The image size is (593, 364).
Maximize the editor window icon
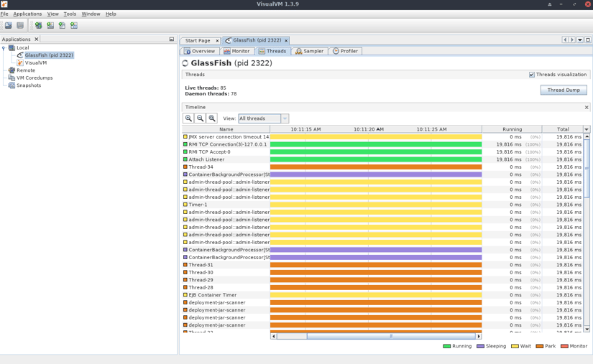coord(588,39)
